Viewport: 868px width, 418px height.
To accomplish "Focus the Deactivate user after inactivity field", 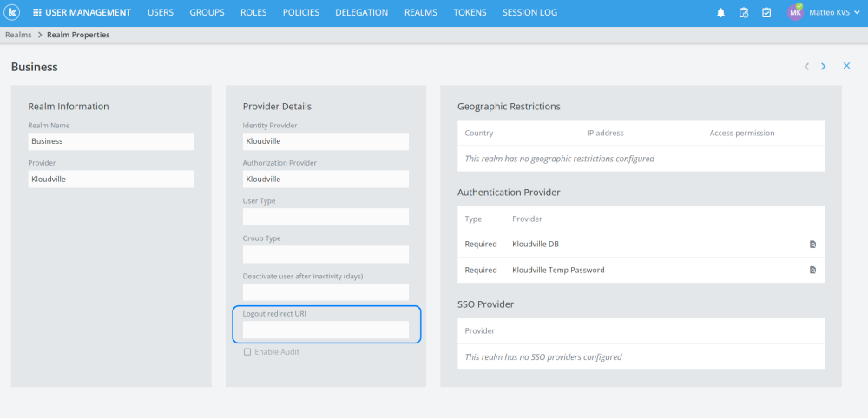I will click(x=325, y=292).
